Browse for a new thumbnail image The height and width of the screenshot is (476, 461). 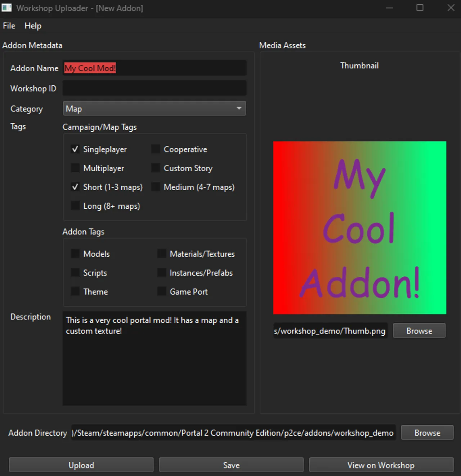click(x=419, y=331)
